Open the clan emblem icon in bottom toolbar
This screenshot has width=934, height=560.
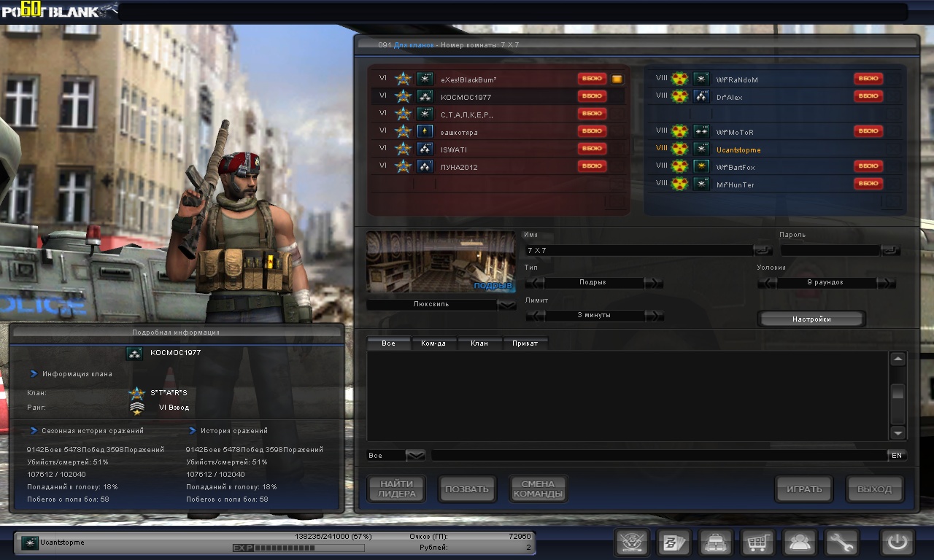pos(632,542)
